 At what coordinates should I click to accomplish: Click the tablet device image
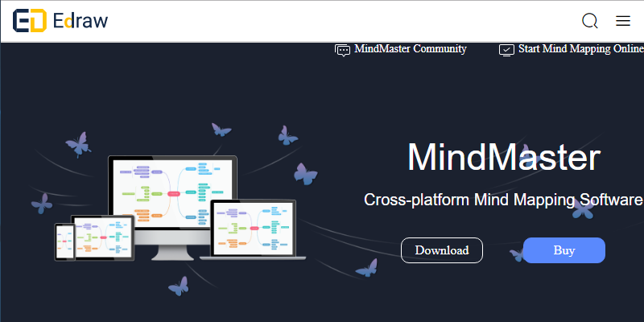point(104,237)
